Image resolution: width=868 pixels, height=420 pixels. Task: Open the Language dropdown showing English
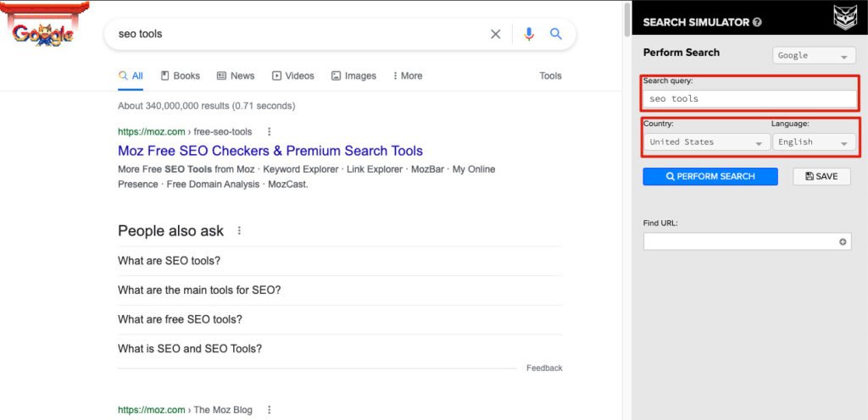[x=815, y=142]
